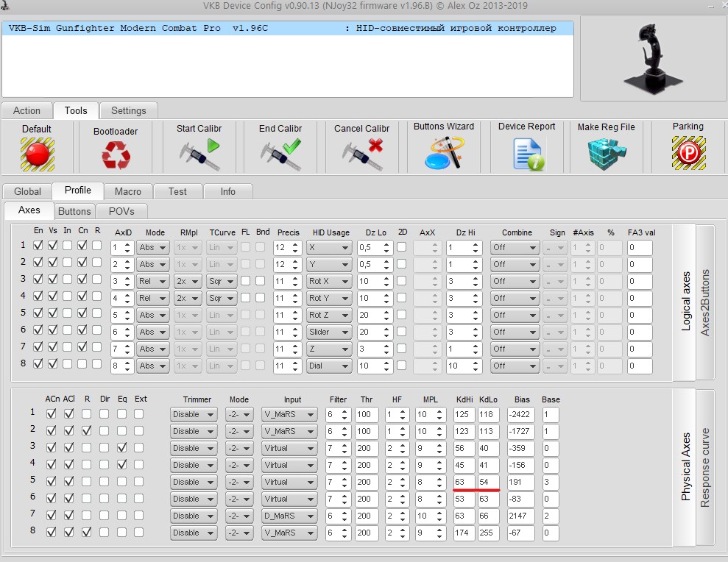The image size is (728, 562).
Task: Open HID Usage dropdown showing Rot Z
Action: coord(328,315)
